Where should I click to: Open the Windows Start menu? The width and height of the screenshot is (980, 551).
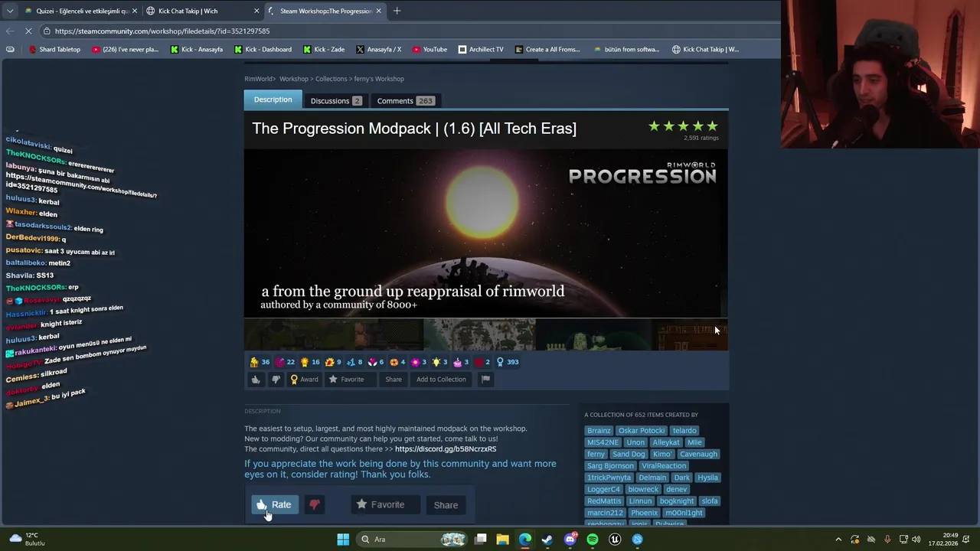coord(343,540)
